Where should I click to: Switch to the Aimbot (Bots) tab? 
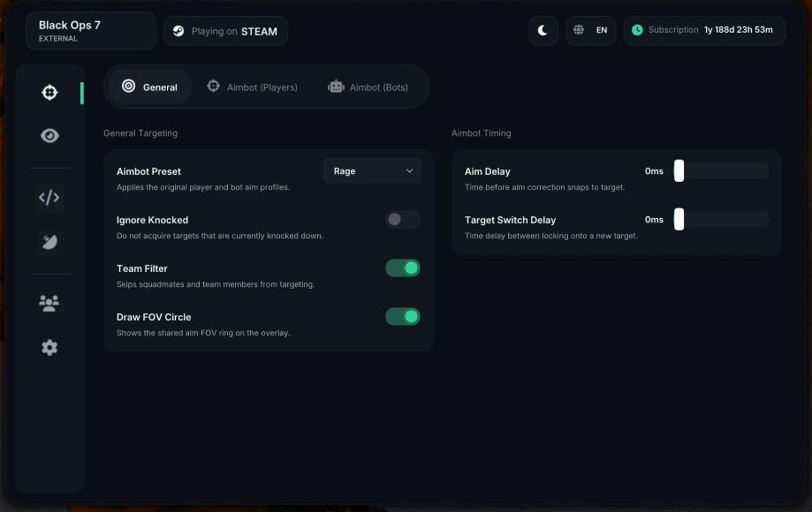click(x=368, y=87)
